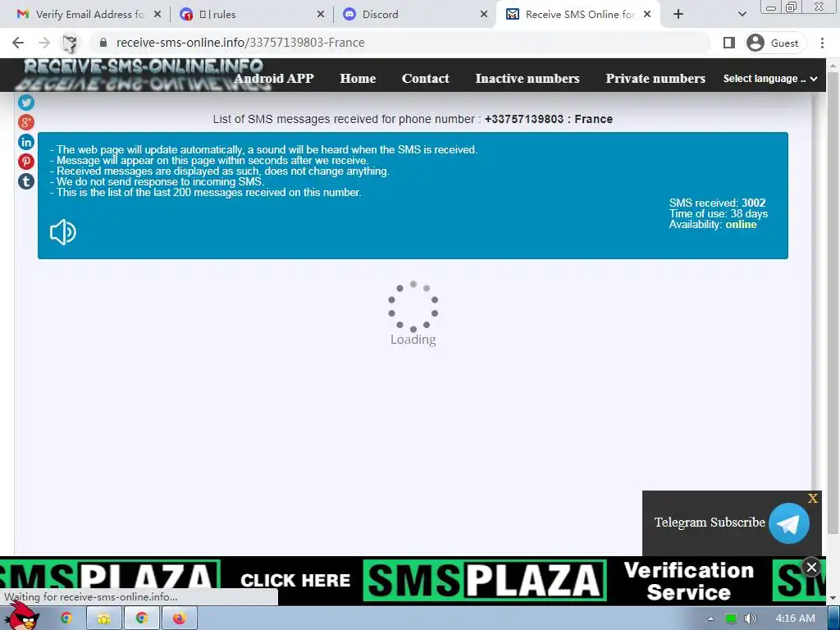Open Android APP menu link

click(274, 79)
